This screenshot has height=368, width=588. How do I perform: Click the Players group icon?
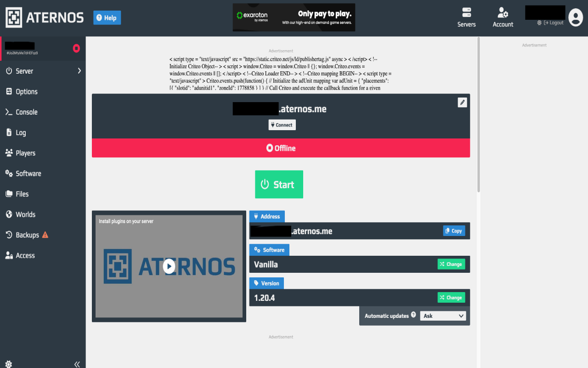[9, 153]
